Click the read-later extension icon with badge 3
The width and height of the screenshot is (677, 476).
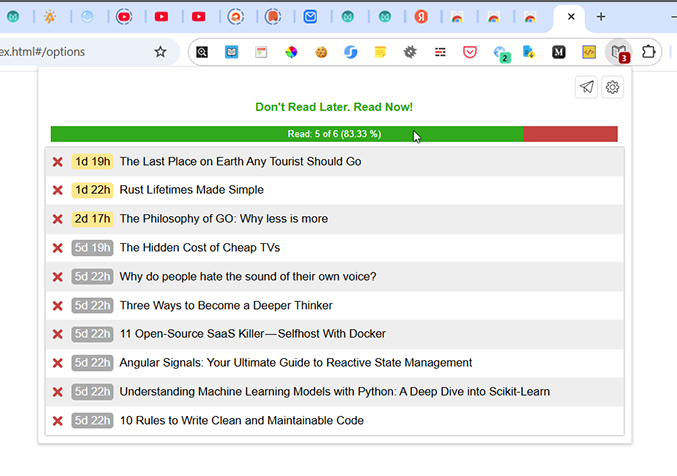619,52
